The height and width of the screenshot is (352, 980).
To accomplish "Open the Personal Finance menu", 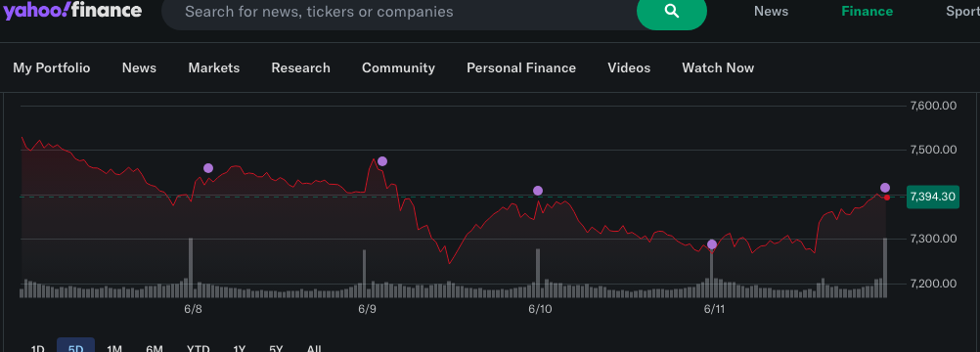I will (521, 67).
